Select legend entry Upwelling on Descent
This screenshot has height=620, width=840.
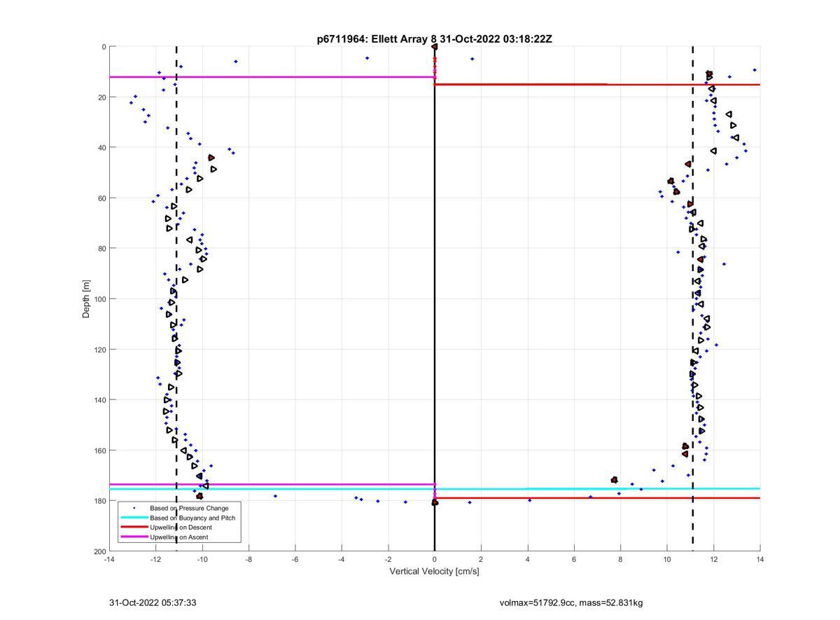[x=181, y=527]
